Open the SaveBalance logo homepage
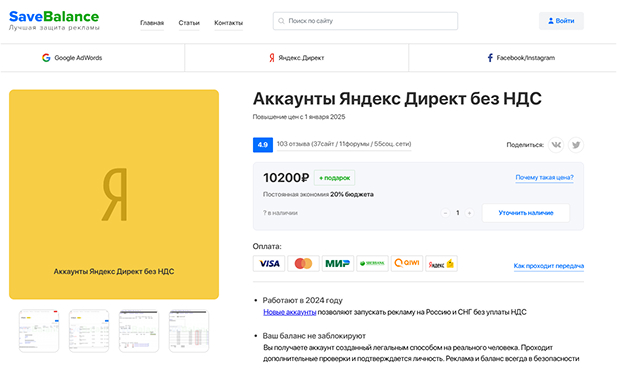 click(54, 20)
